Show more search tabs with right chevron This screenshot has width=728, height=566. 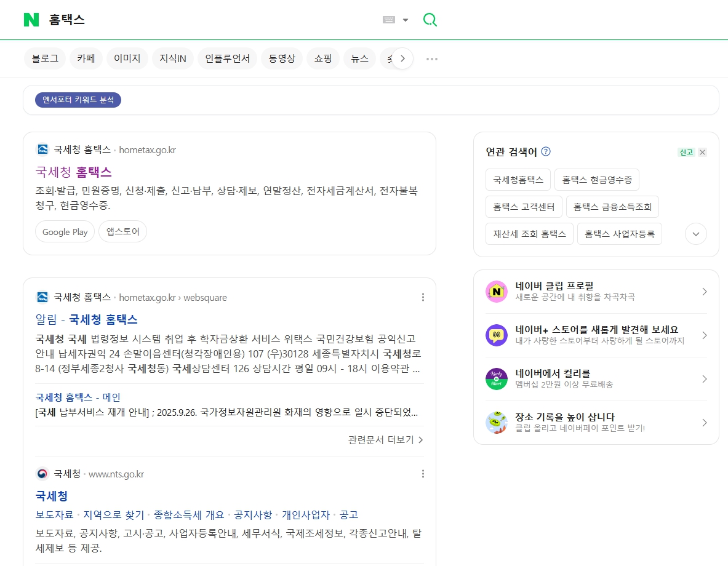point(402,58)
